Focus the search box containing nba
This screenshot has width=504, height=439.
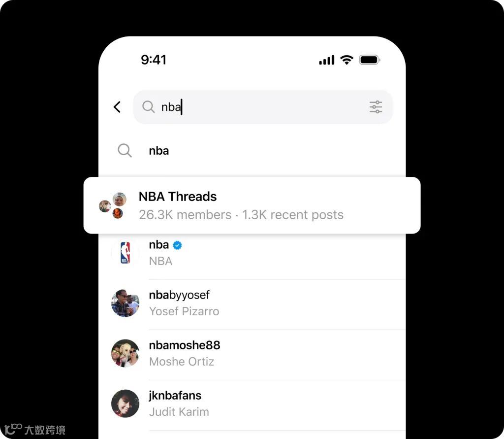tap(263, 107)
